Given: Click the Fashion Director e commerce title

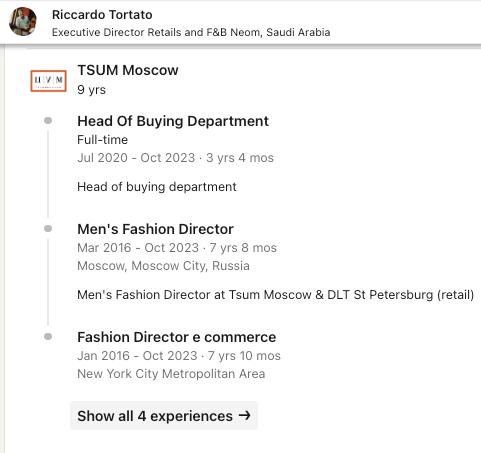Looking at the screenshot, I should [177, 337].
